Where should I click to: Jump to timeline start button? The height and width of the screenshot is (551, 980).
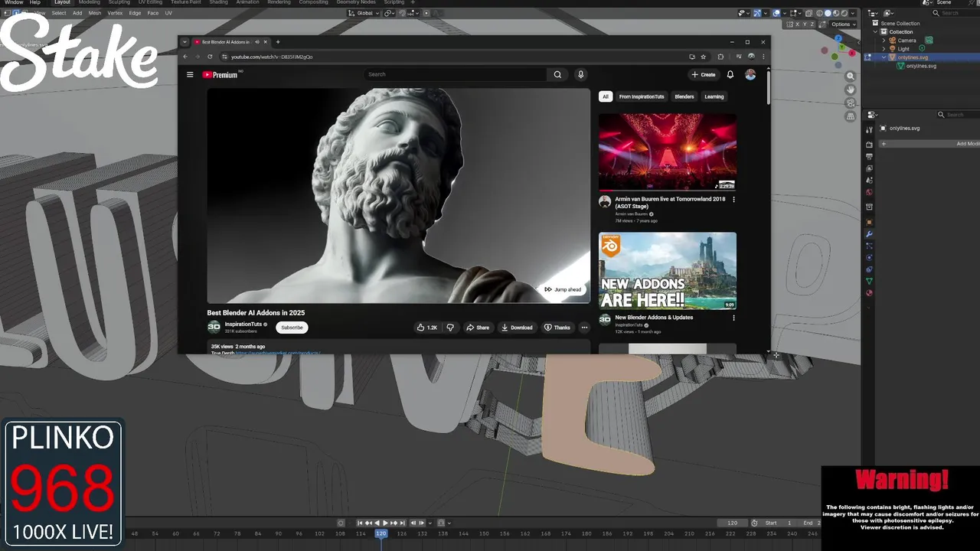[x=359, y=523]
